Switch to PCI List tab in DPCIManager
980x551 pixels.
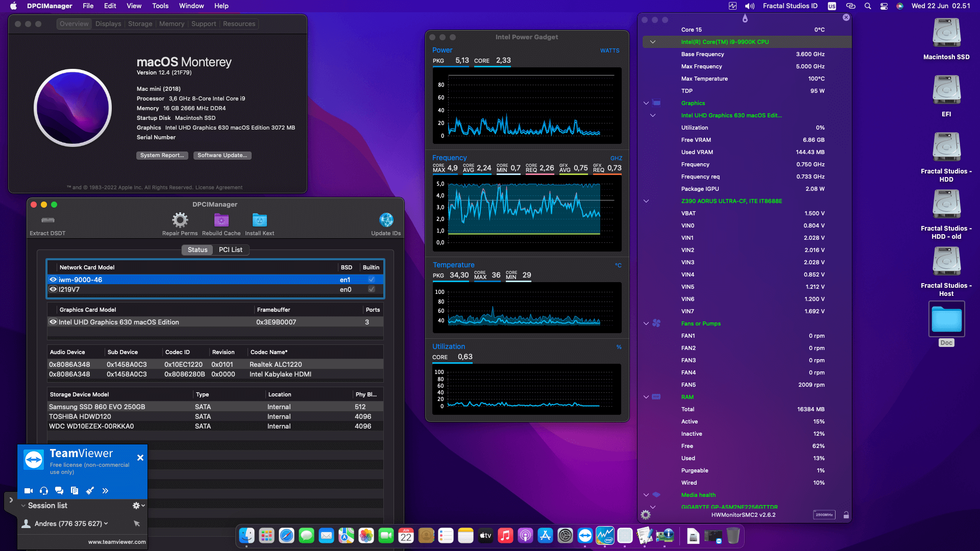tap(230, 250)
